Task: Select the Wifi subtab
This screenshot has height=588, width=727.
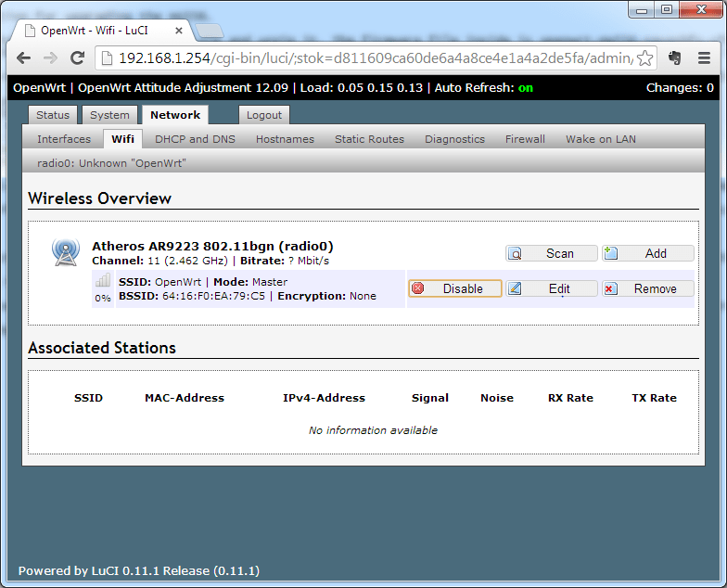Action: 122,139
